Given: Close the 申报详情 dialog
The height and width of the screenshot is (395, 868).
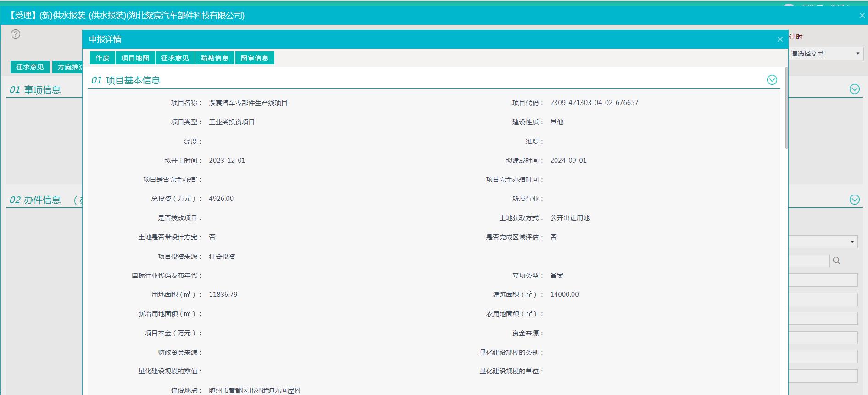Looking at the screenshot, I should [779, 39].
